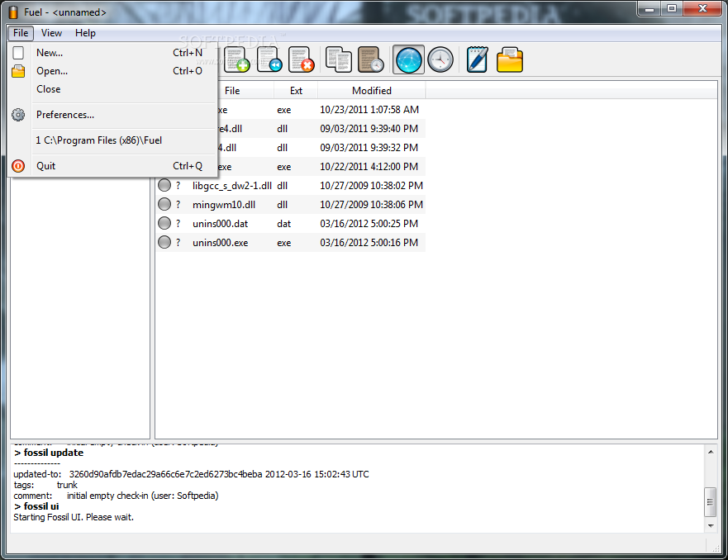The image size is (728, 560).
Task: Select the unins000.dat file name
Action: pyautogui.click(x=220, y=224)
